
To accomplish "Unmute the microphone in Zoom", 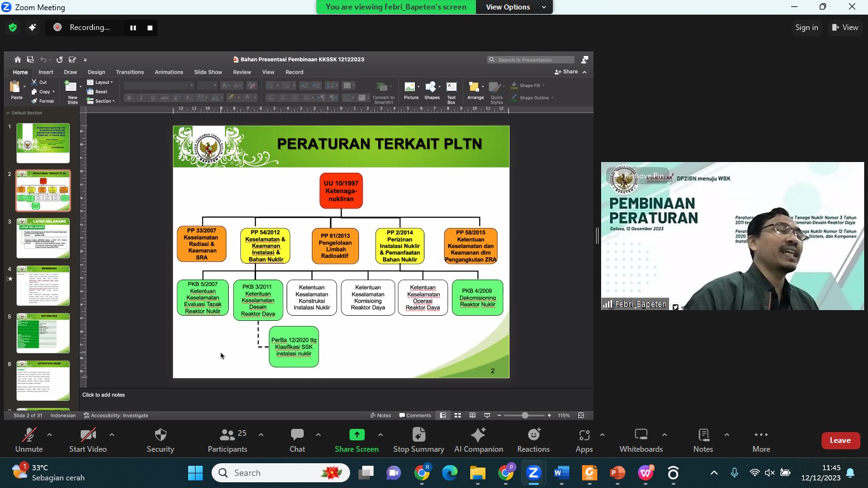I will pos(29,440).
